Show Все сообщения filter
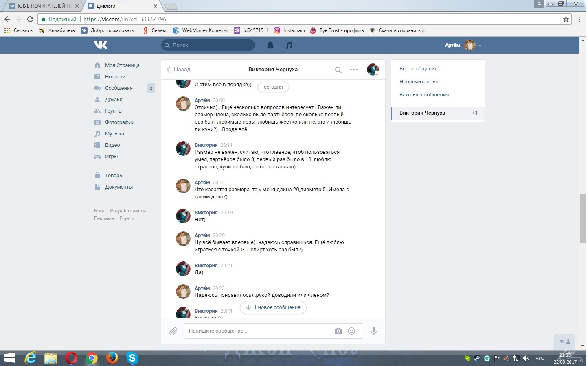Screen dimensions: 588x366 [x=419, y=68]
